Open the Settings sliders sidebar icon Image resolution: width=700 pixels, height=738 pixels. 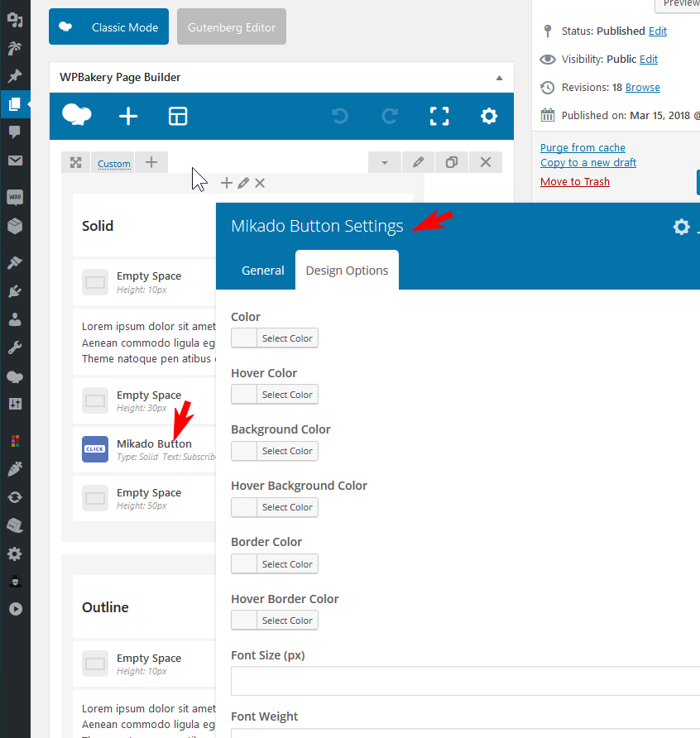click(x=15, y=404)
